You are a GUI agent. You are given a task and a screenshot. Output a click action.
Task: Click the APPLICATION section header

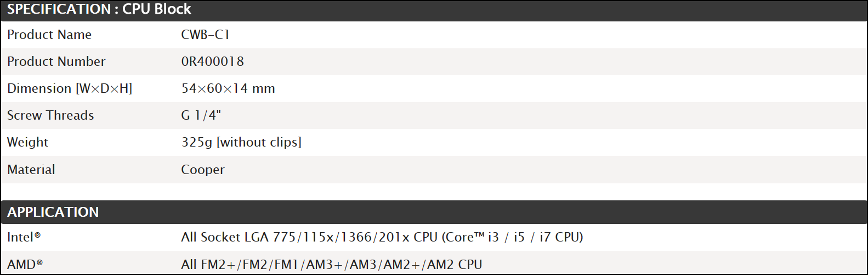pyautogui.click(x=53, y=212)
